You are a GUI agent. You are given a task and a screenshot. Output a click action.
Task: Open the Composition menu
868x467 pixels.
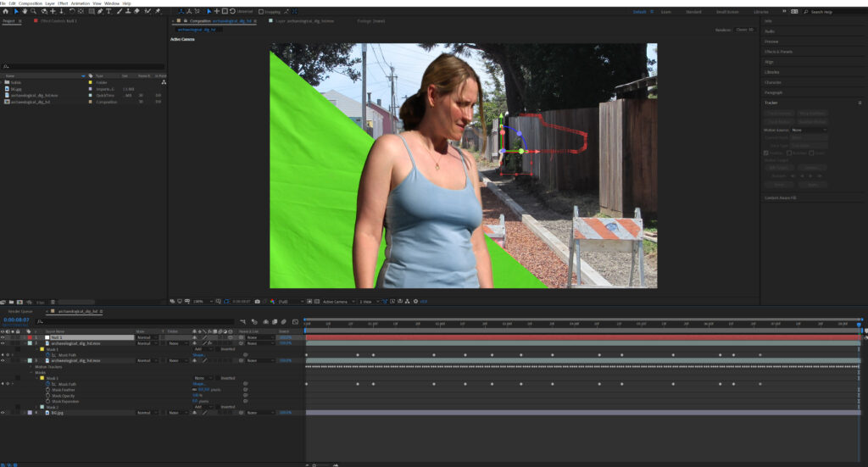31,3
